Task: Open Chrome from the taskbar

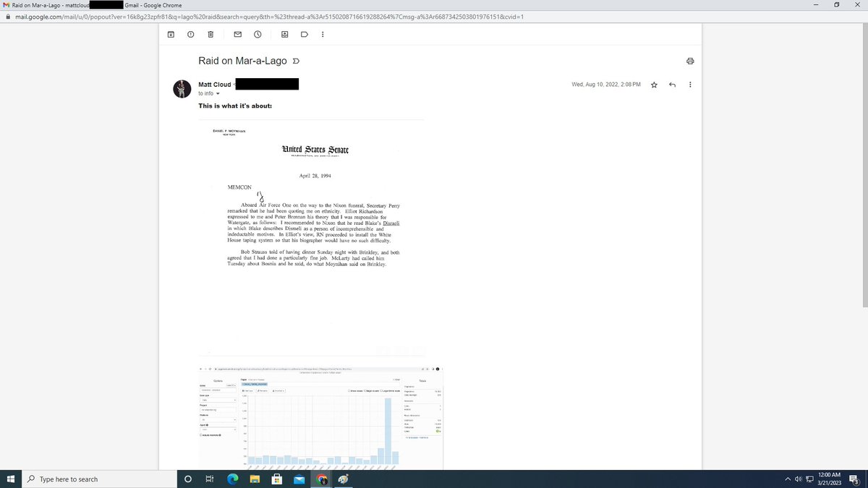Action: [x=320, y=479]
